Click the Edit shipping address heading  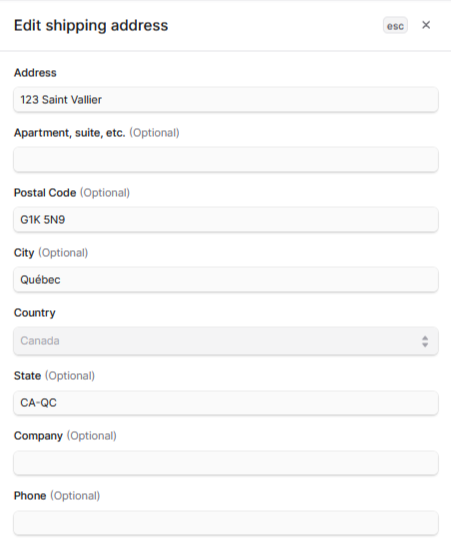coord(91,26)
